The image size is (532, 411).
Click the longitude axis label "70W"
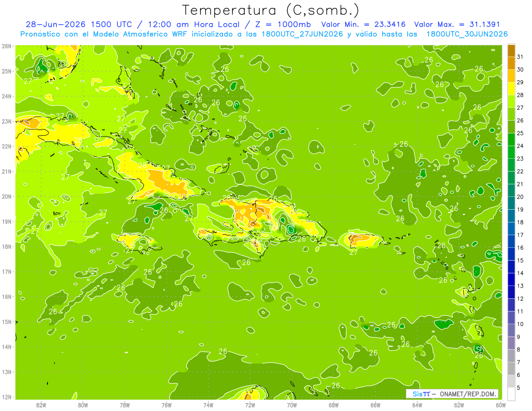[292, 405]
